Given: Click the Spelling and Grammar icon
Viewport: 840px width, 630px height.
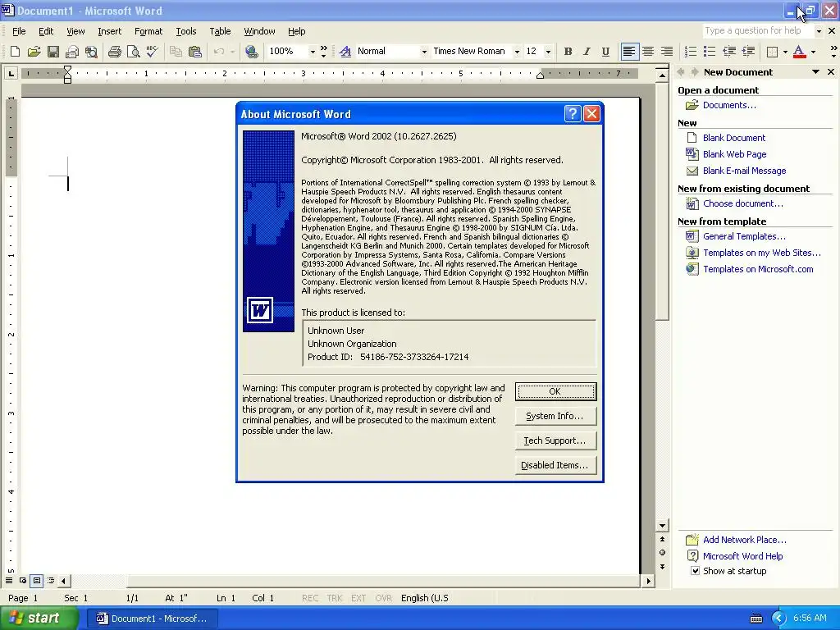Looking at the screenshot, I should (152, 52).
